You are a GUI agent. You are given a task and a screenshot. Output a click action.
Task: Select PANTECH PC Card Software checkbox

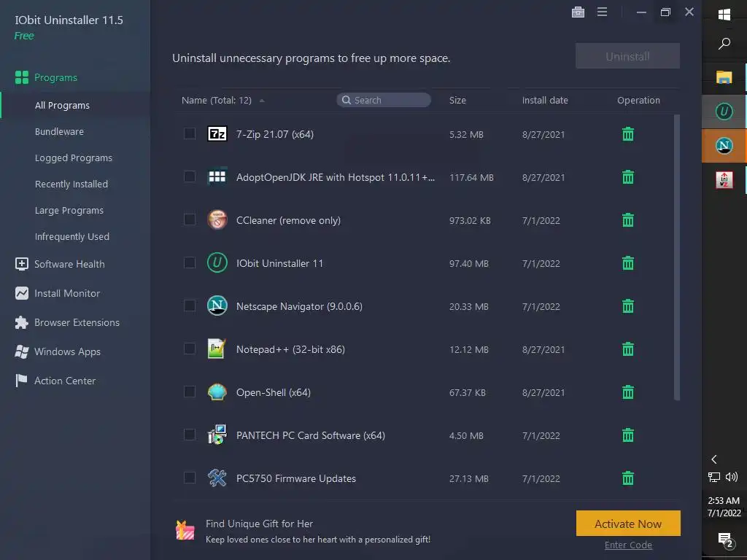(x=190, y=435)
